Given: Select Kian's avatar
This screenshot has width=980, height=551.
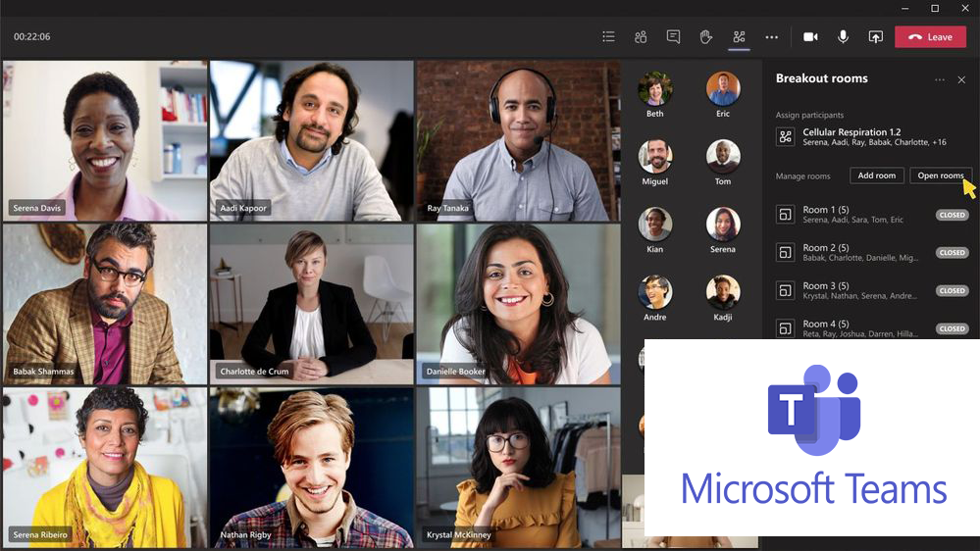Looking at the screenshot, I should (x=655, y=225).
